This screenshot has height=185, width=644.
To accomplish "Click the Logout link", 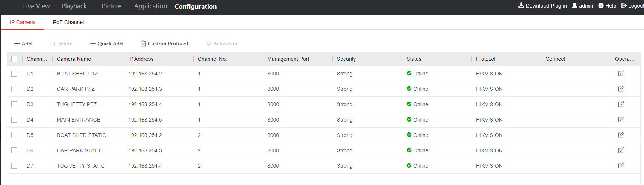I will 632,6.
